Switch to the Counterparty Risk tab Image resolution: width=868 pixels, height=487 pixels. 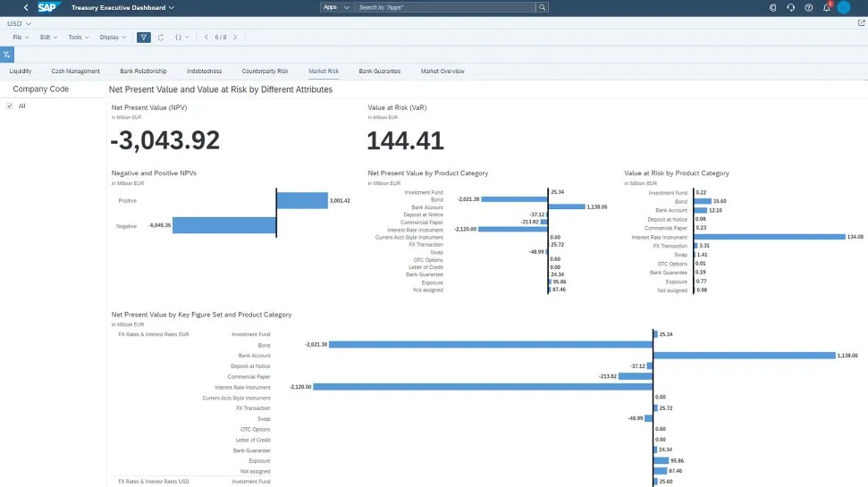click(x=265, y=71)
